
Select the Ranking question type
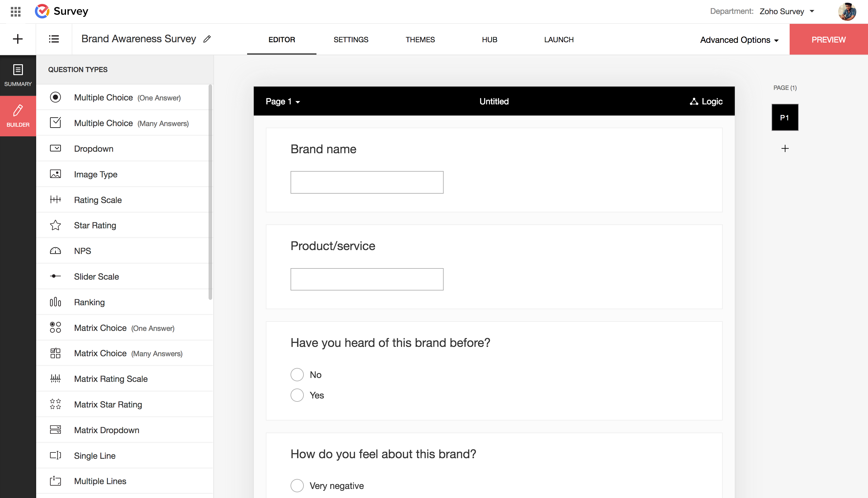coord(90,302)
